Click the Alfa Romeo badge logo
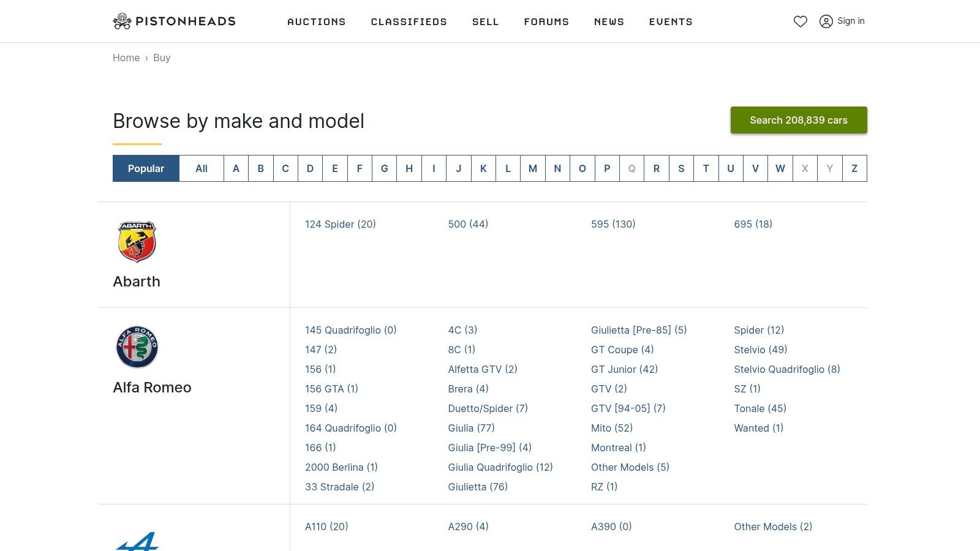 (137, 347)
